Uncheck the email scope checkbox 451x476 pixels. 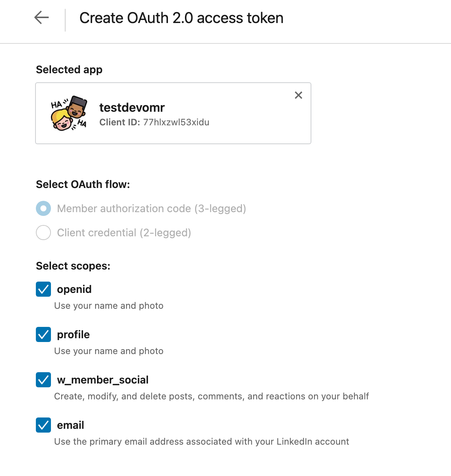click(43, 425)
